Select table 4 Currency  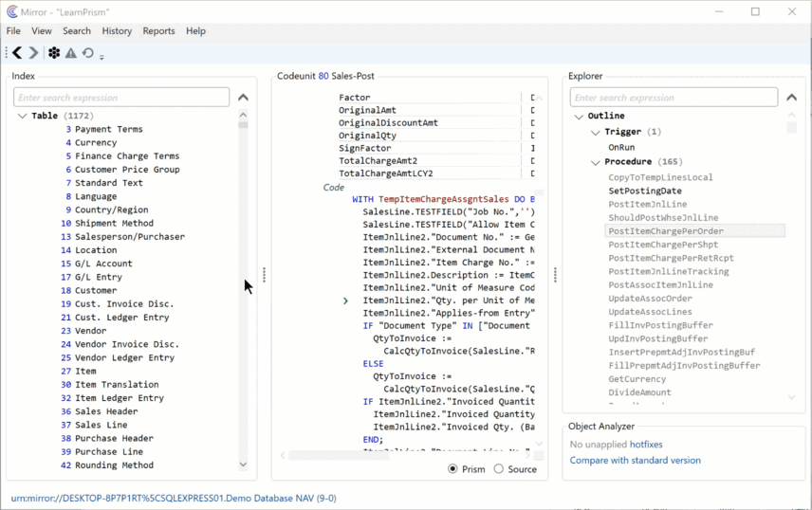point(91,142)
